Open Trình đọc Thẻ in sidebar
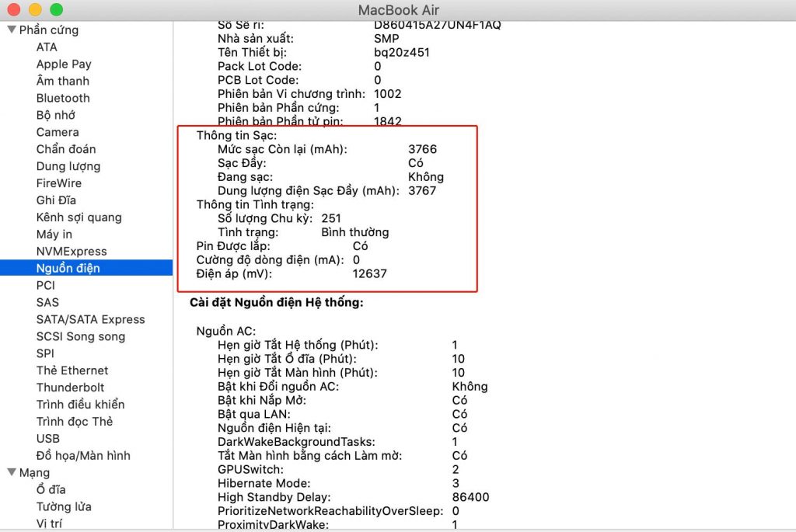This screenshot has height=532, width=796. coord(74,422)
